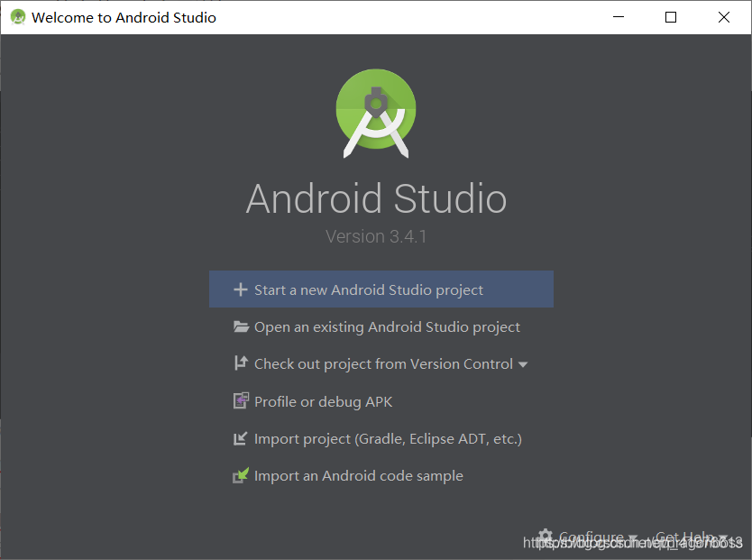This screenshot has height=560, width=752.
Task: Start a new Android Studio project
Action: pyautogui.click(x=381, y=289)
